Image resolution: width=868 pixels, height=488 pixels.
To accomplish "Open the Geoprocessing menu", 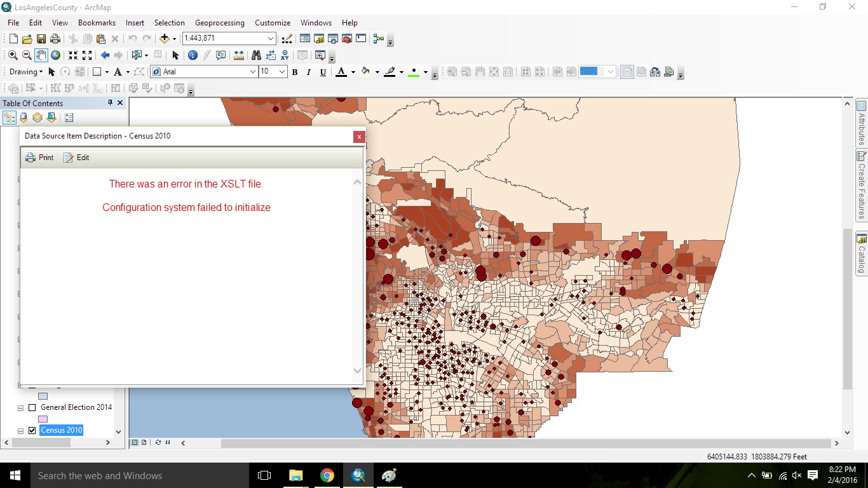I will tap(219, 22).
